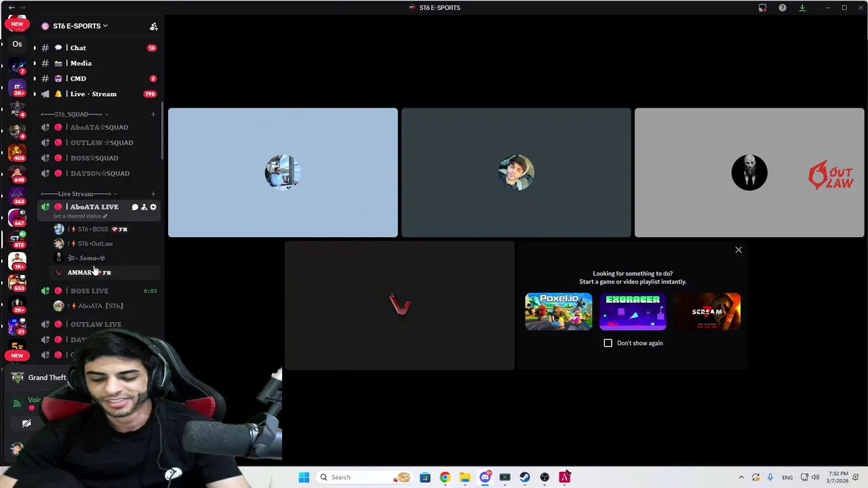Open the Media text channel
868x488 pixels.
click(98, 63)
